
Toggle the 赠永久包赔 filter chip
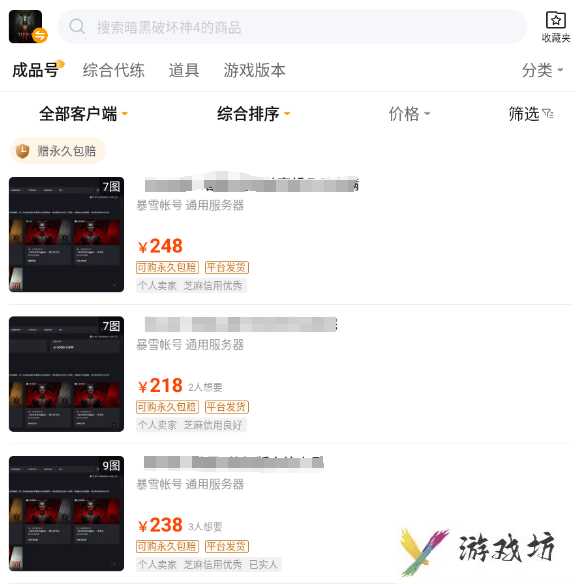click(x=57, y=151)
